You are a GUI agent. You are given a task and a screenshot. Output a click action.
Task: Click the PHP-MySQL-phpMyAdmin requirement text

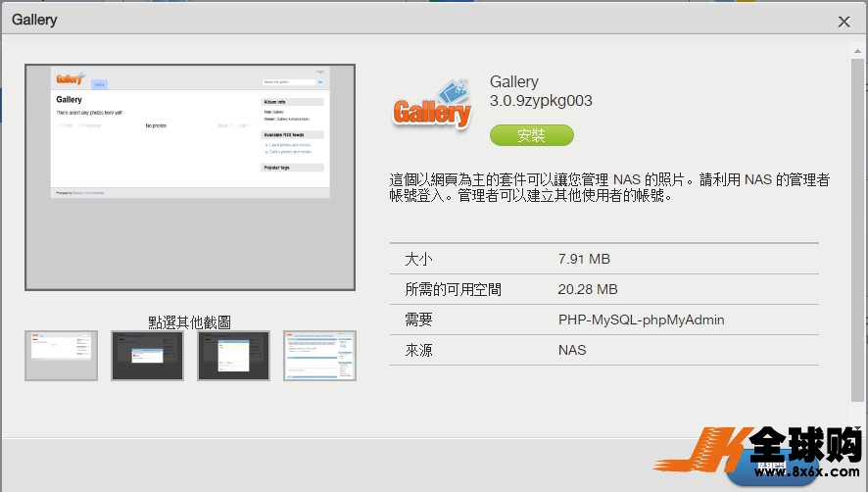coord(641,320)
